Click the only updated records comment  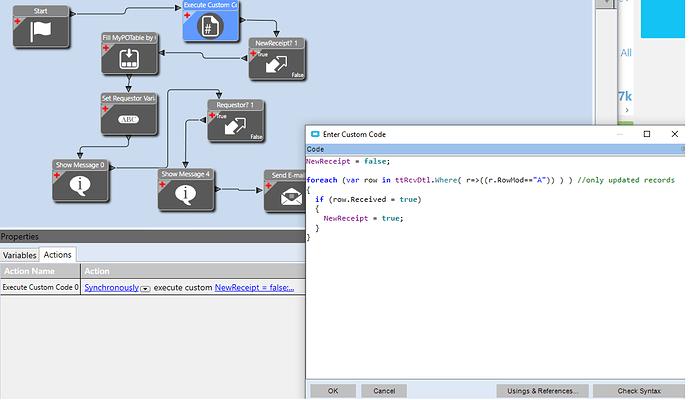pos(626,180)
